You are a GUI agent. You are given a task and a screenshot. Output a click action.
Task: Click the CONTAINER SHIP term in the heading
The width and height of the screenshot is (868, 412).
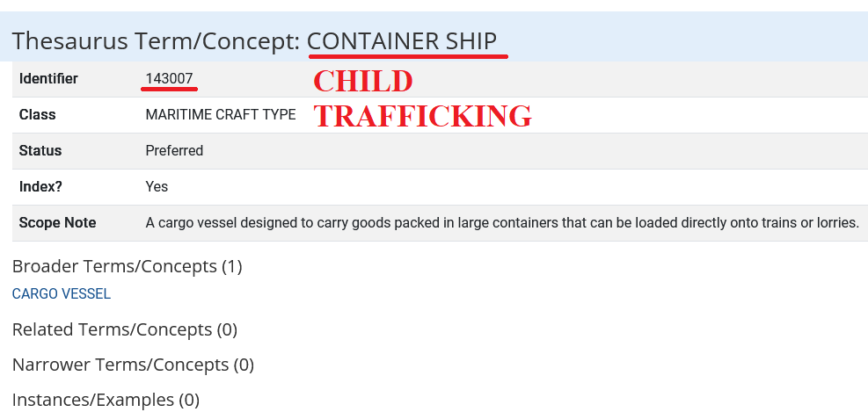point(402,40)
